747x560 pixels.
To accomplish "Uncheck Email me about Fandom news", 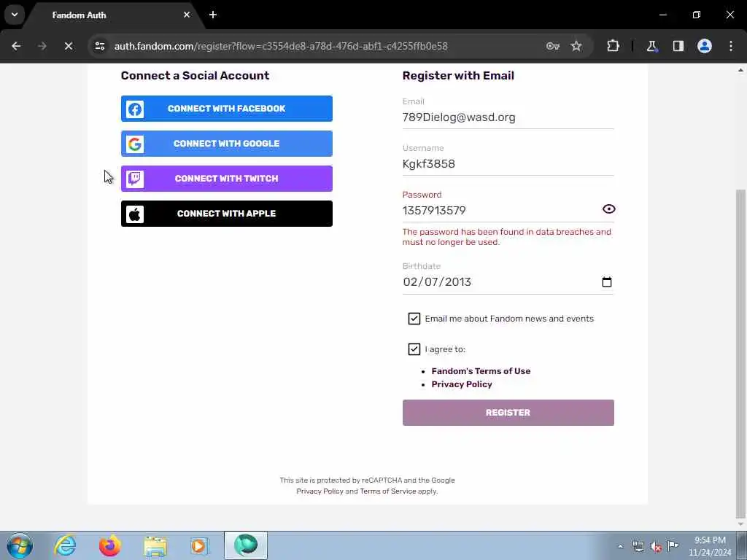I will (x=414, y=319).
